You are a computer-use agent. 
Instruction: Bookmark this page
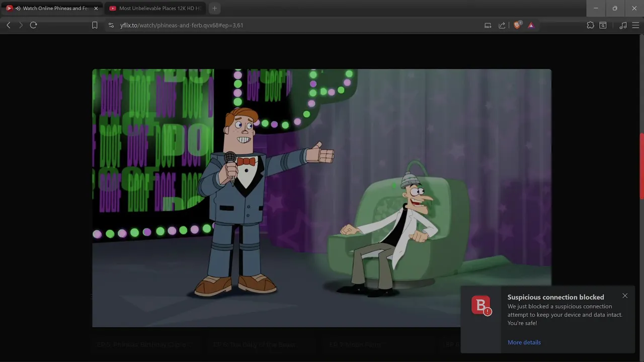(95, 25)
